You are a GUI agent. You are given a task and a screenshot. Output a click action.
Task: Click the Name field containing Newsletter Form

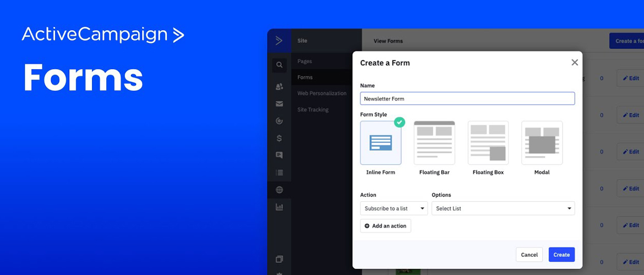[467, 98]
